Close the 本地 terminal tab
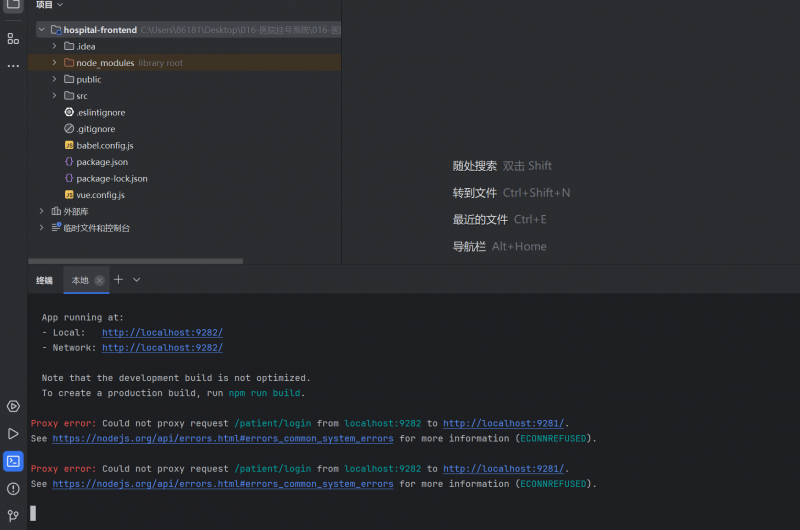The height and width of the screenshot is (530, 800). pyautogui.click(x=99, y=280)
